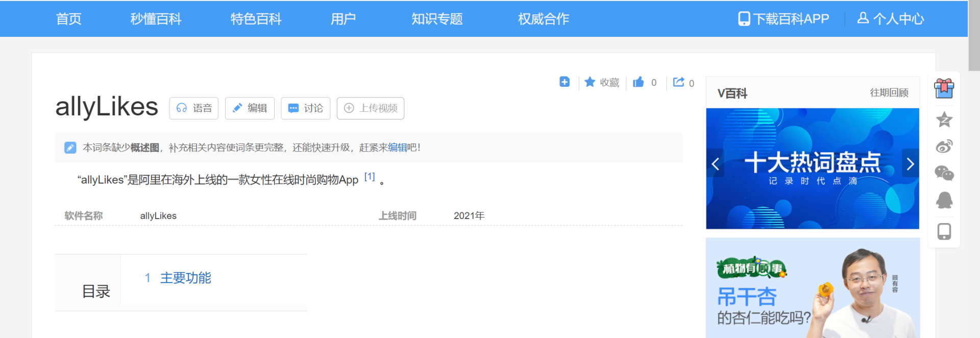Open the 十大热词盘点 banner
Viewport: 980px width, 338px height.
pos(813,168)
